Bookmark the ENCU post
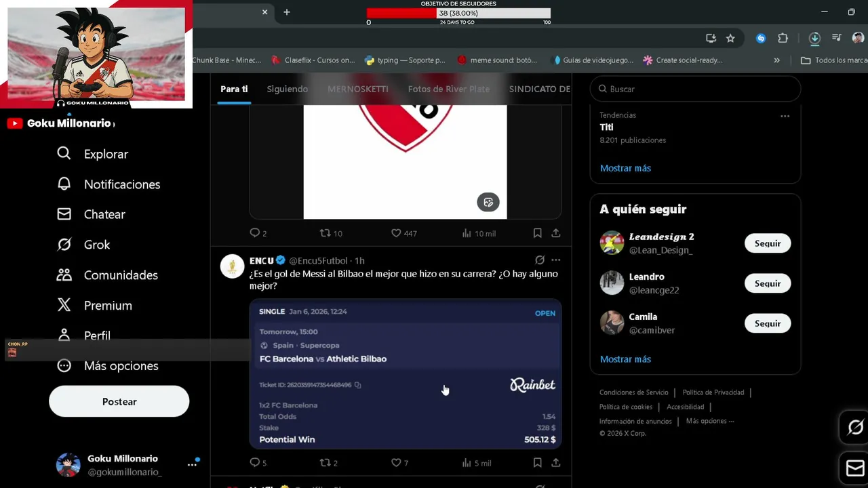 pyautogui.click(x=537, y=463)
